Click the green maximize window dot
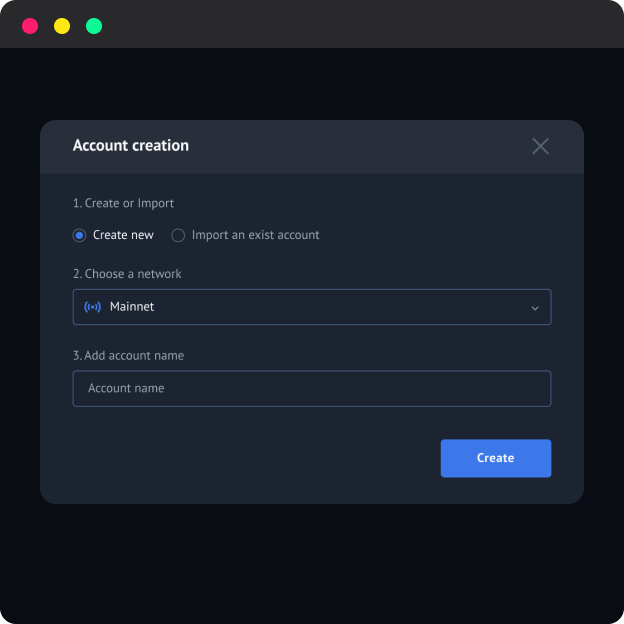 (x=94, y=26)
